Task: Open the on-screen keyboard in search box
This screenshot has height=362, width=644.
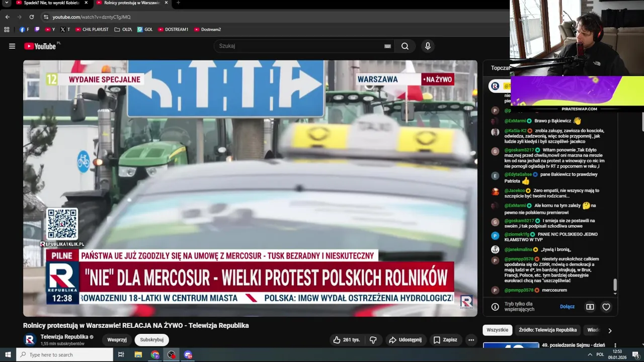Action: (x=387, y=46)
